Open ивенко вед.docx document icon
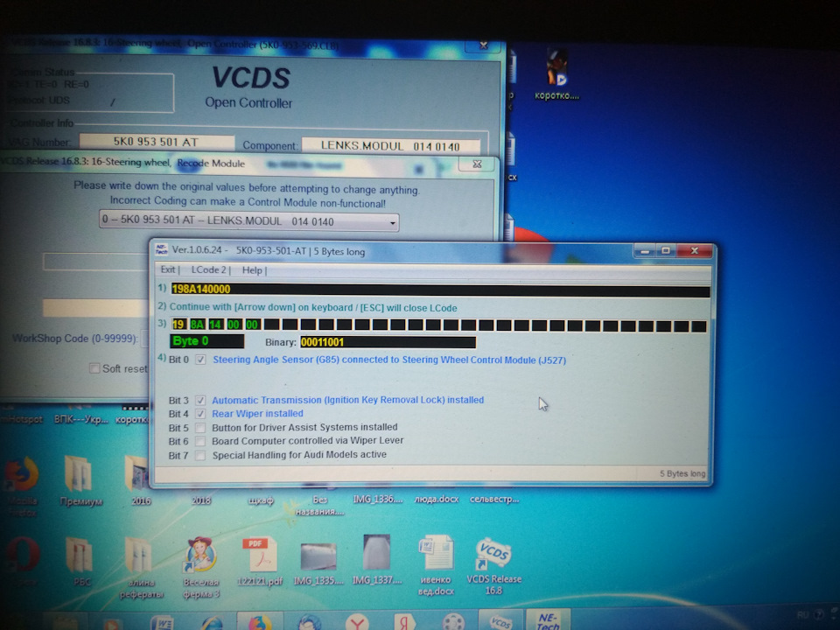 (x=436, y=565)
